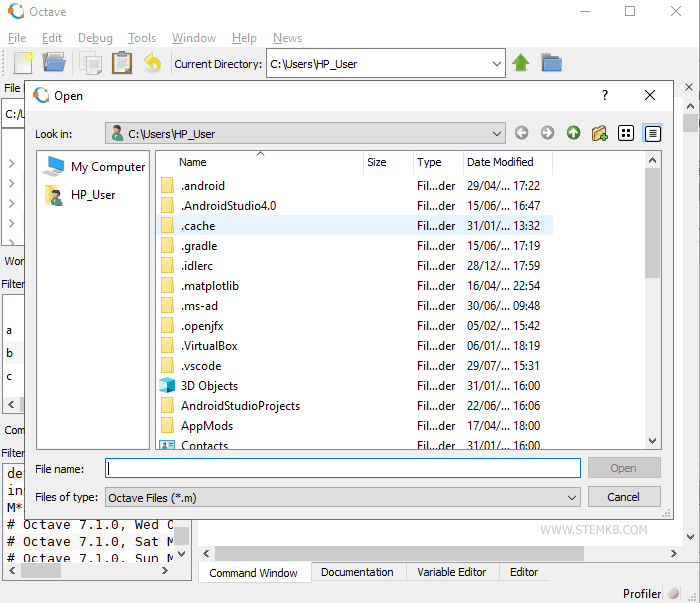This screenshot has height=603, width=700.
Task: Click the Undo arrow toolbar icon
Action: click(152, 63)
